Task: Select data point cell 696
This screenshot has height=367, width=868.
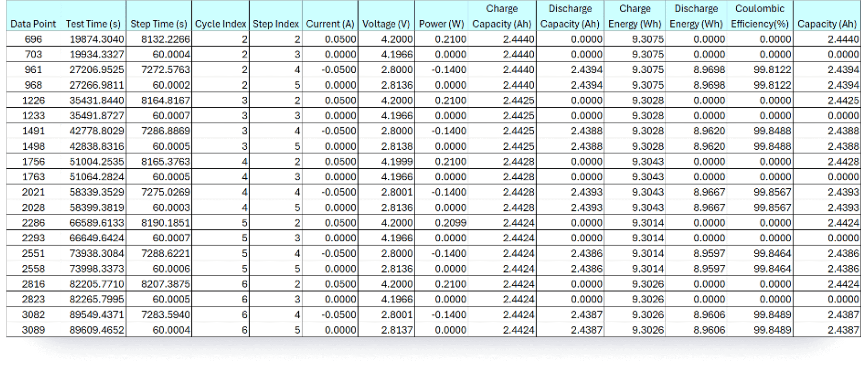Action: coord(33,39)
